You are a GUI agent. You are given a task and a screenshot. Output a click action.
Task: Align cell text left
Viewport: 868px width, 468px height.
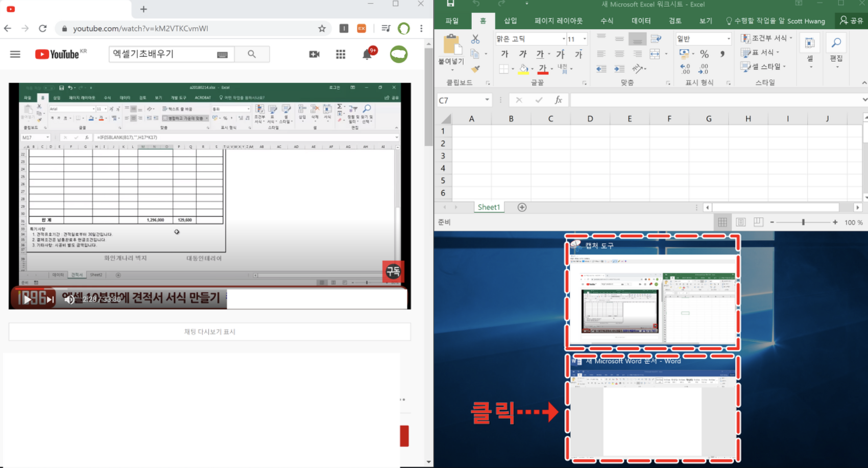[601, 54]
